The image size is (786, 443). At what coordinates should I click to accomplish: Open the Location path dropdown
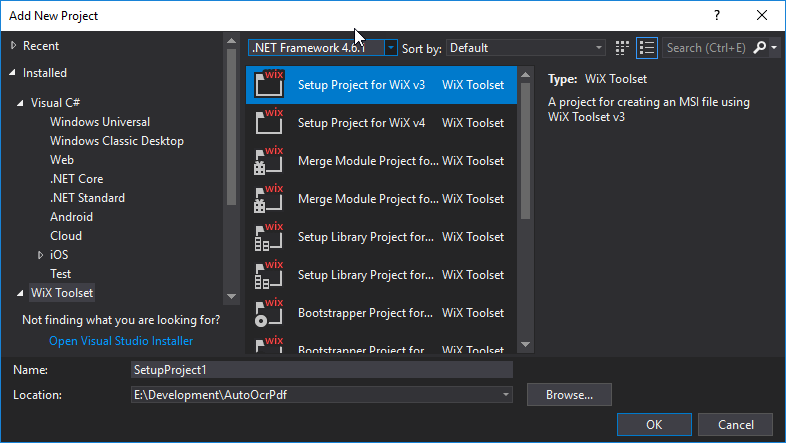pyautogui.click(x=505, y=395)
